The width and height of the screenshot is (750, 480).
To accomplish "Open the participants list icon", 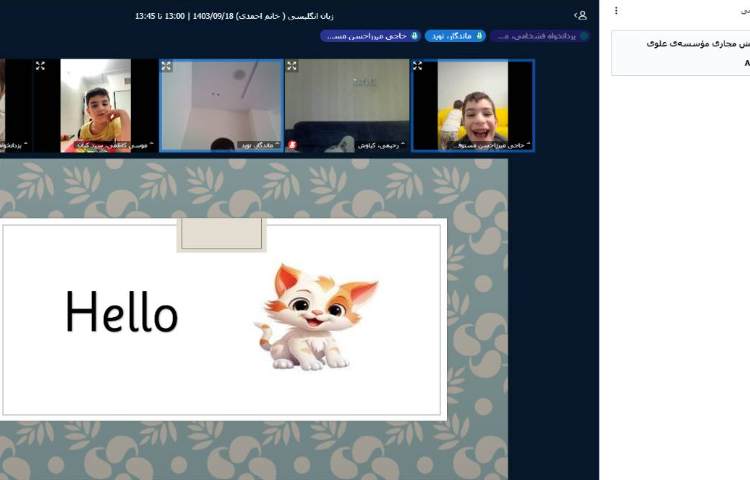I will (580, 16).
